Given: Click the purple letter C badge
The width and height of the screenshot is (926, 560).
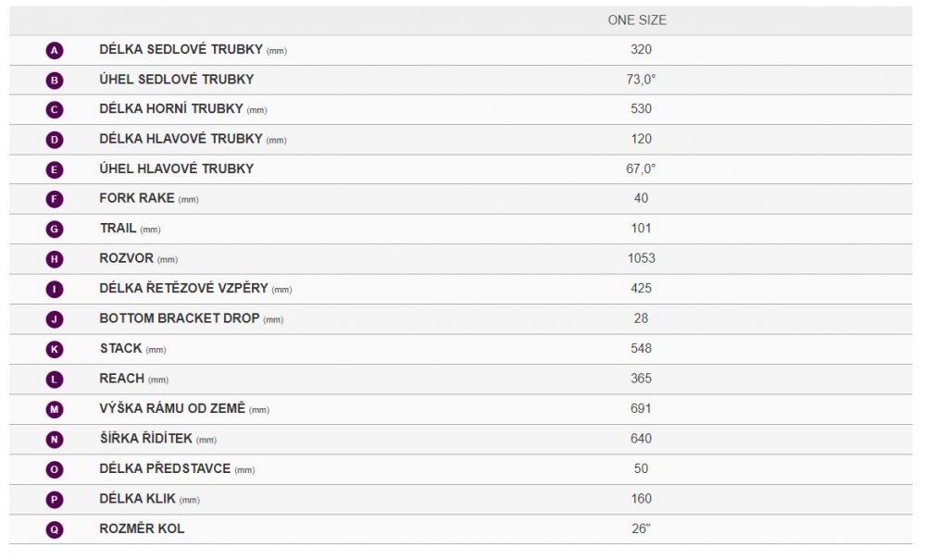Looking at the screenshot, I should [55, 110].
